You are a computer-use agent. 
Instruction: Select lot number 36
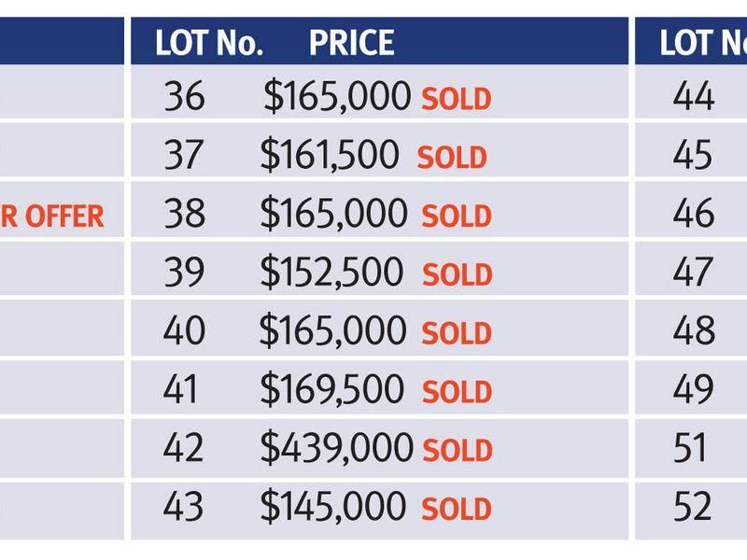[184, 96]
